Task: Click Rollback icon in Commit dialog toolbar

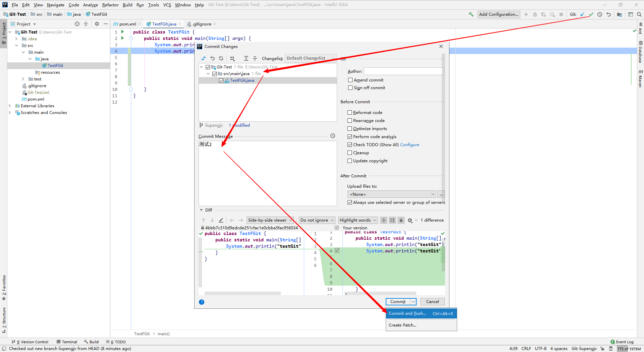Action: click(212, 58)
